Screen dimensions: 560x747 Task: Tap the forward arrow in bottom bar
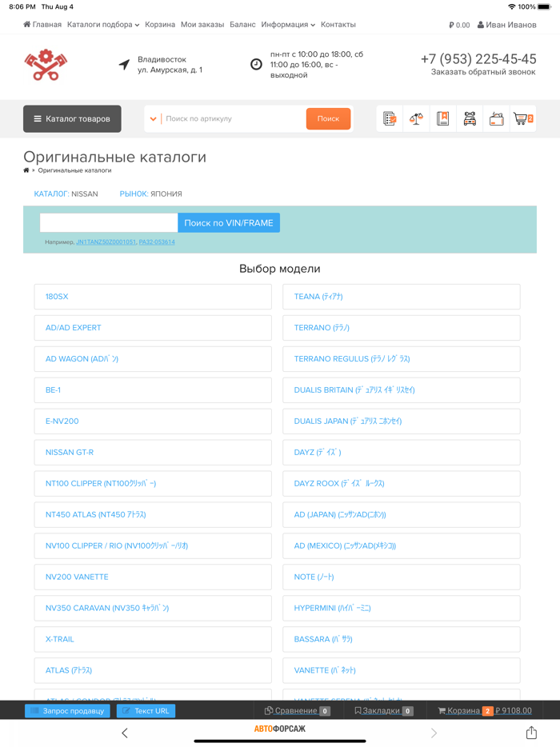tap(434, 733)
